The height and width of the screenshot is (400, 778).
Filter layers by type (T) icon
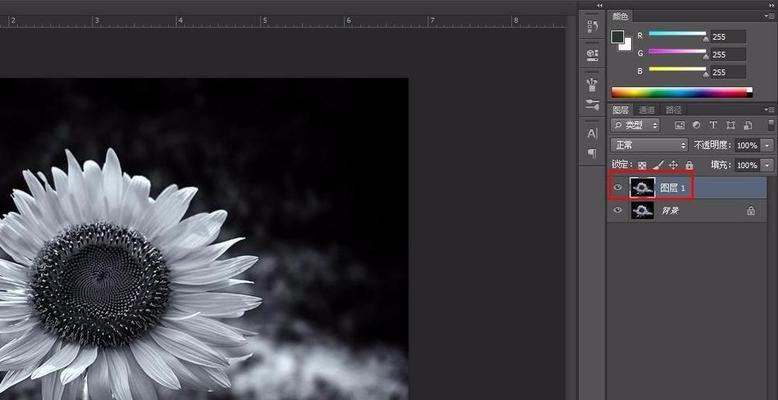(713, 125)
